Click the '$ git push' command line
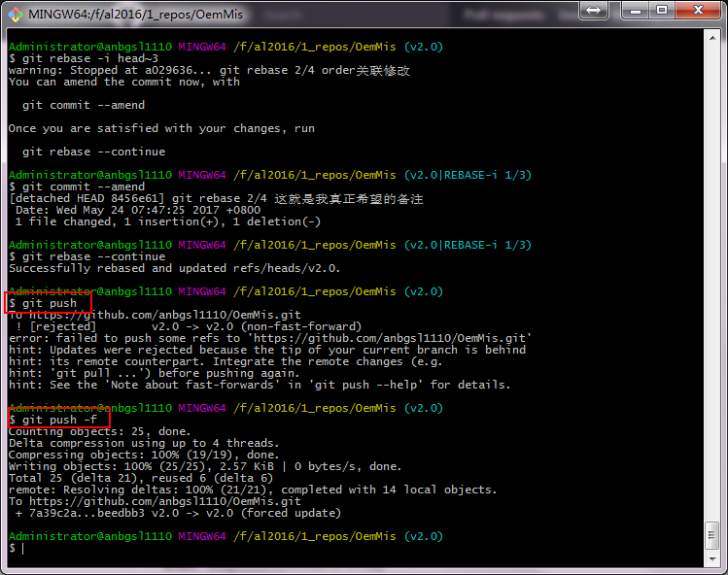The image size is (728, 575). coord(43,303)
